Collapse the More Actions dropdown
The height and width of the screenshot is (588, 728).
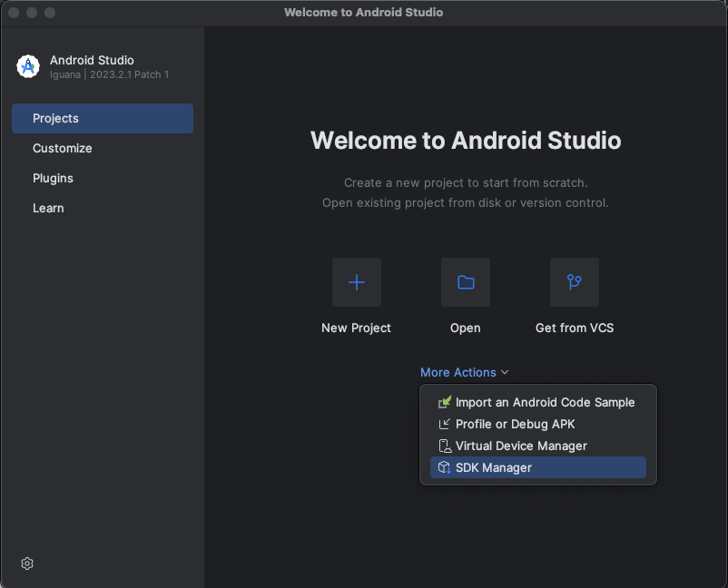(x=464, y=372)
